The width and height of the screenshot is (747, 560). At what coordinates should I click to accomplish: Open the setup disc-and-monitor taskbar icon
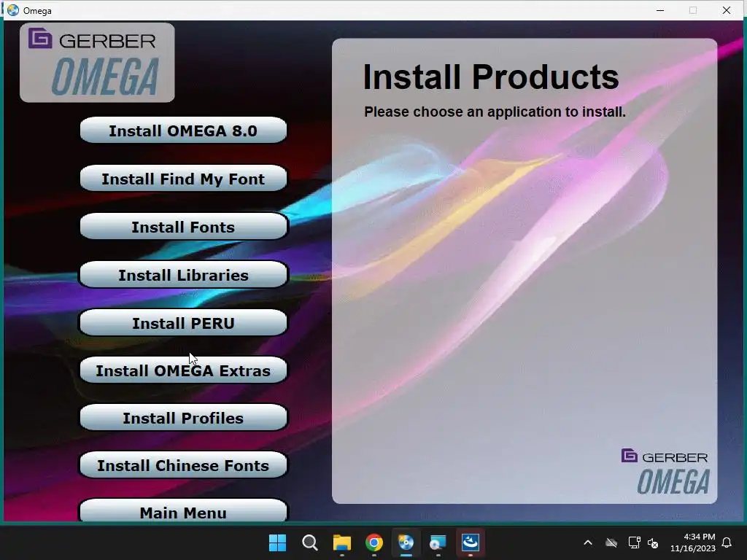click(438, 542)
